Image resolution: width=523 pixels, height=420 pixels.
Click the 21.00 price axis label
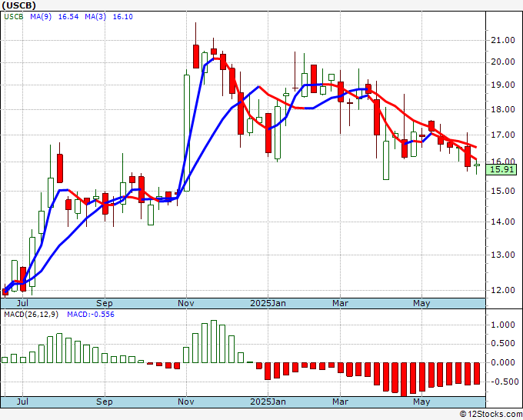(503, 40)
